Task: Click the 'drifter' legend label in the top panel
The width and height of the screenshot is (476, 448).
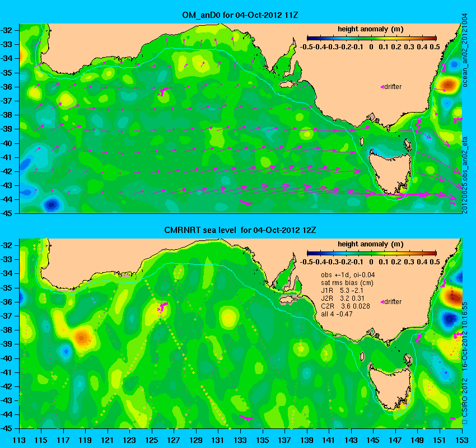Action: (x=393, y=87)
